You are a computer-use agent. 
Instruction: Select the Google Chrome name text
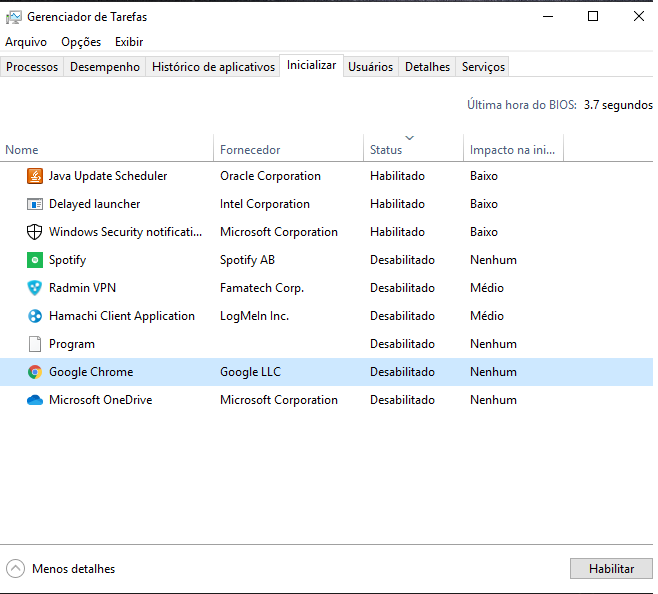click(91, 372)
